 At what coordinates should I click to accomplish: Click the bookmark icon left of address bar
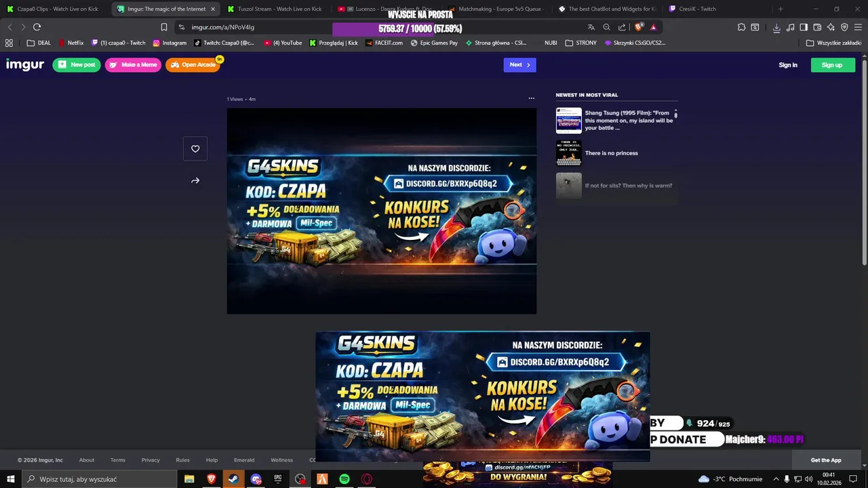pos(163,27)
